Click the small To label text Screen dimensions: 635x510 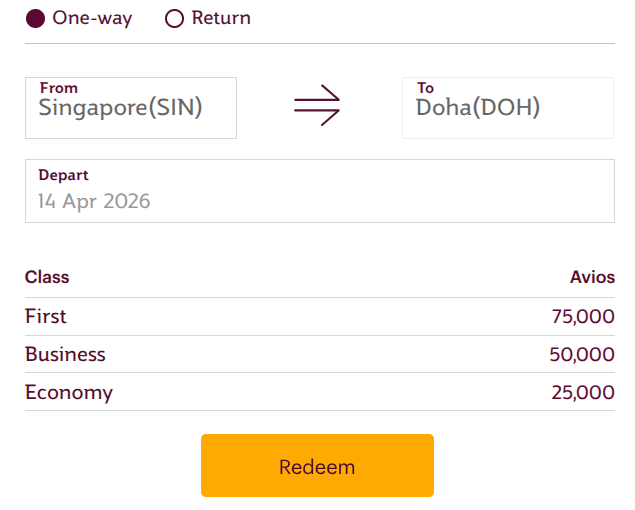point(425,88)
